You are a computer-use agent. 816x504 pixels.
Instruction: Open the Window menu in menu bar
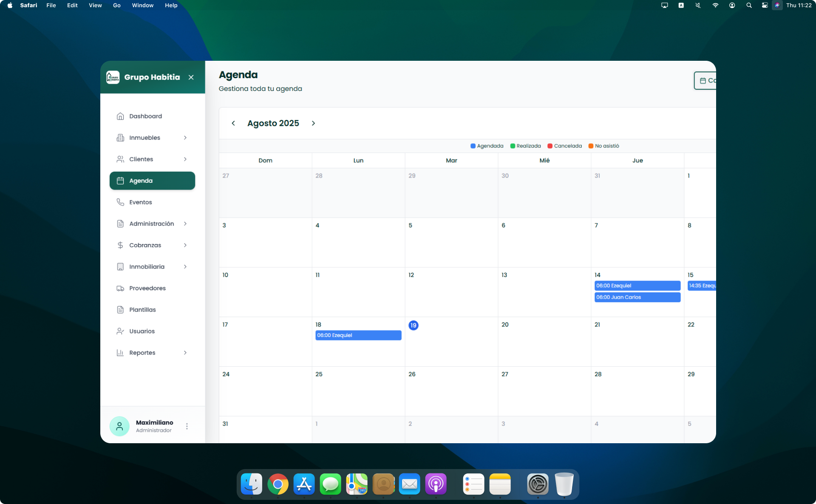click(x=142, y=6)
